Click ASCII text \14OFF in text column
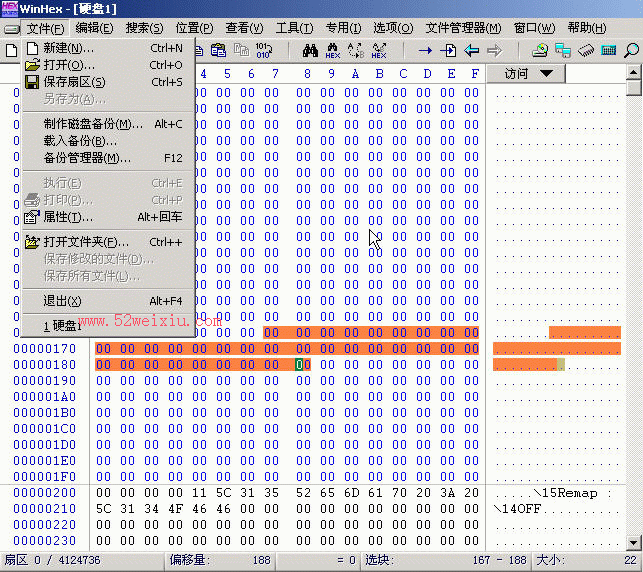Image resolution: width=643 pixels, height=572 pixels. point(517,509)
